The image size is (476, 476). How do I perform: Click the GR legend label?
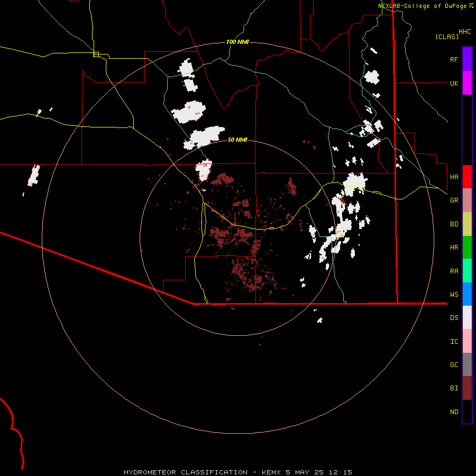click(454, 200)
